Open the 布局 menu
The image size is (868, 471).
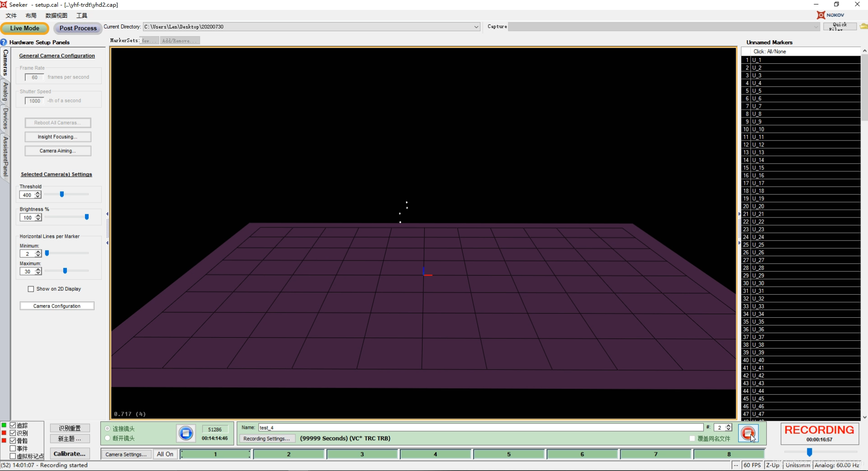31,15
